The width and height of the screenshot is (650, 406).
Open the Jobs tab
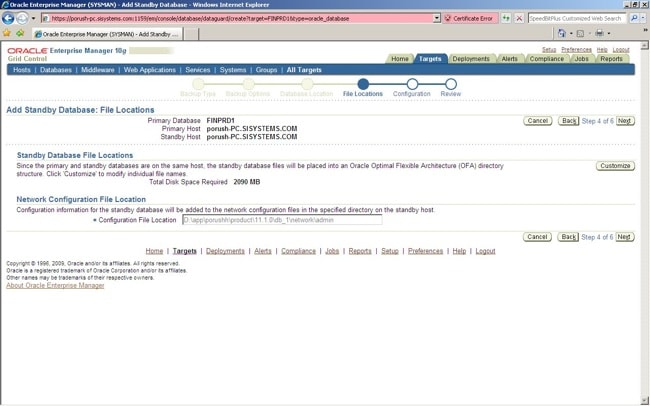click(x=581, y=59)
